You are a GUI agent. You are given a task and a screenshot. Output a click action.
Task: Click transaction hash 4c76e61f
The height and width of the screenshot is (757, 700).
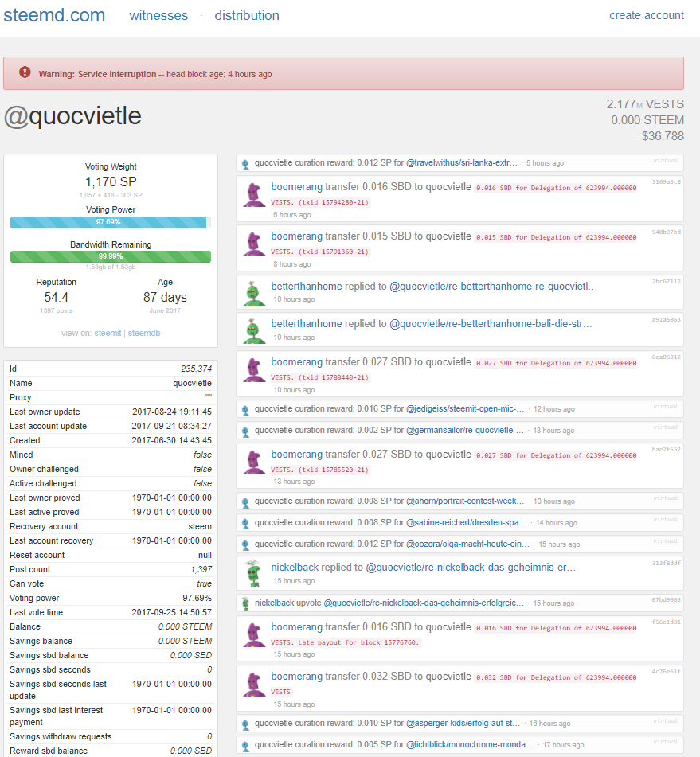(667, 672)
